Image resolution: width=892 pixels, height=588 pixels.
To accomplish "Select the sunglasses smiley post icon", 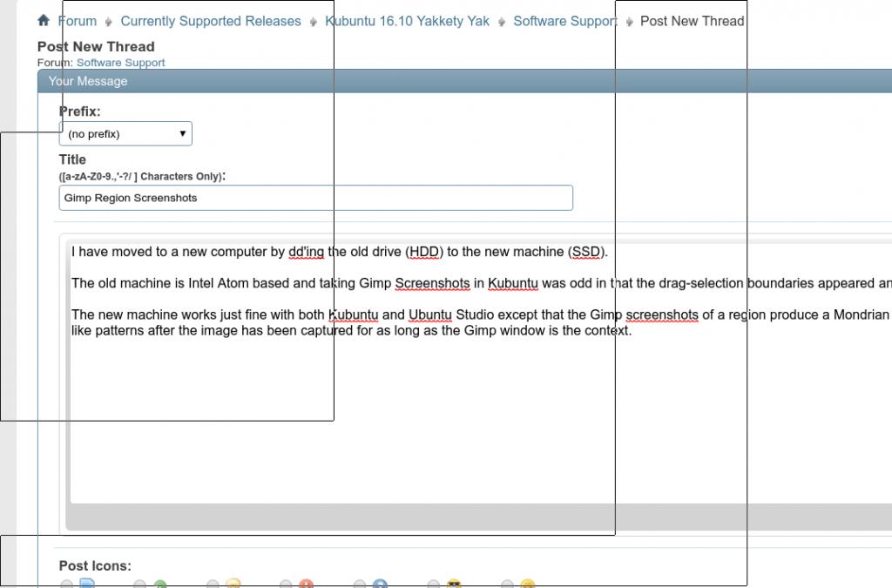I will point(454,585).
